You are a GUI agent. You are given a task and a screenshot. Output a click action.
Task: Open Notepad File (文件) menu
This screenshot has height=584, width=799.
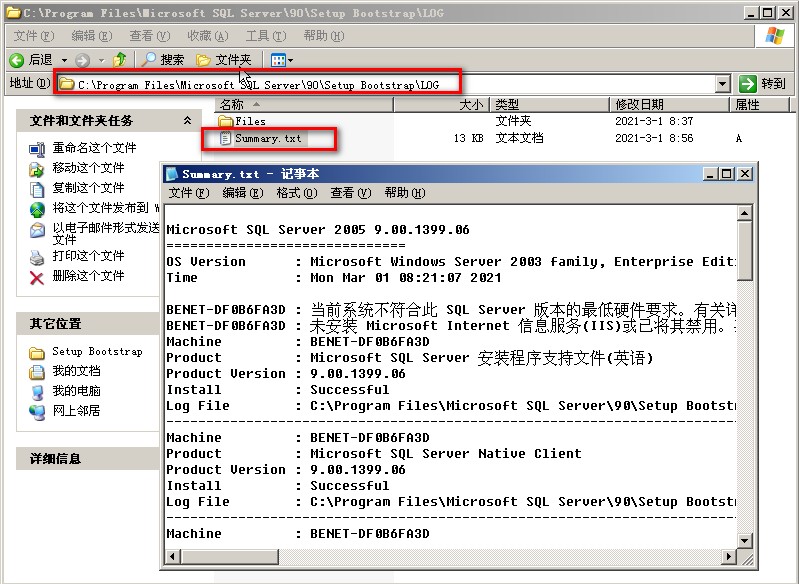pos(189,193)
